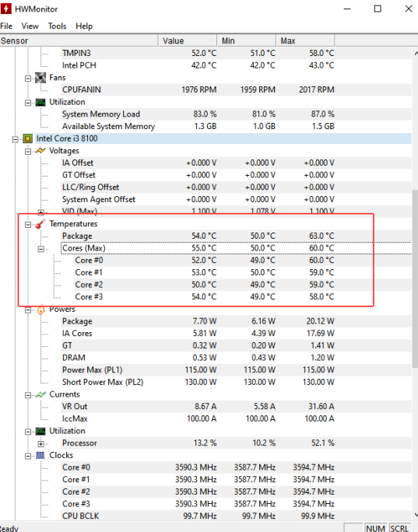The image size is (418, 532).
Task: Click the 1976 RPM fan value
Action: tap(199, 89)
